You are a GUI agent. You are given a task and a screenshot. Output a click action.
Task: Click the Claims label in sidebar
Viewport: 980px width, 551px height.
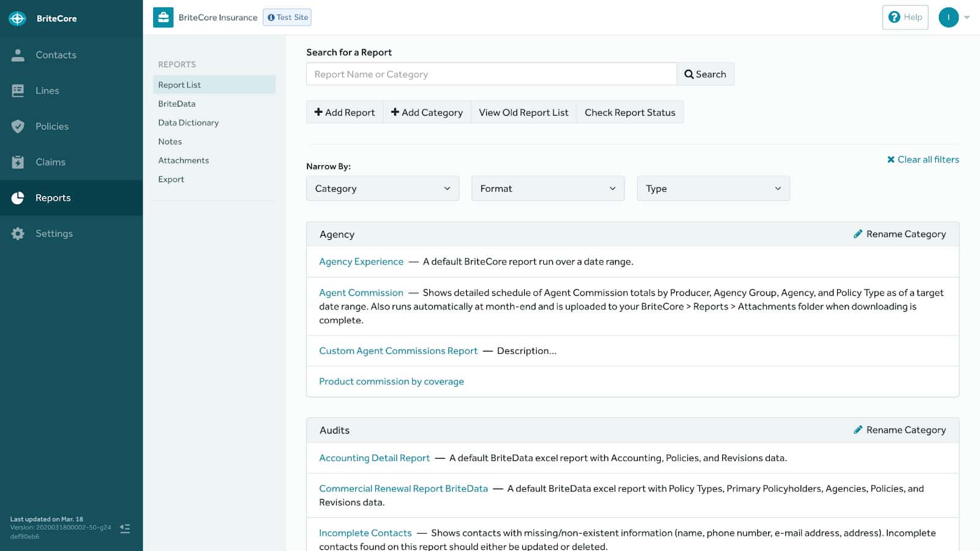tap(50, 162)
